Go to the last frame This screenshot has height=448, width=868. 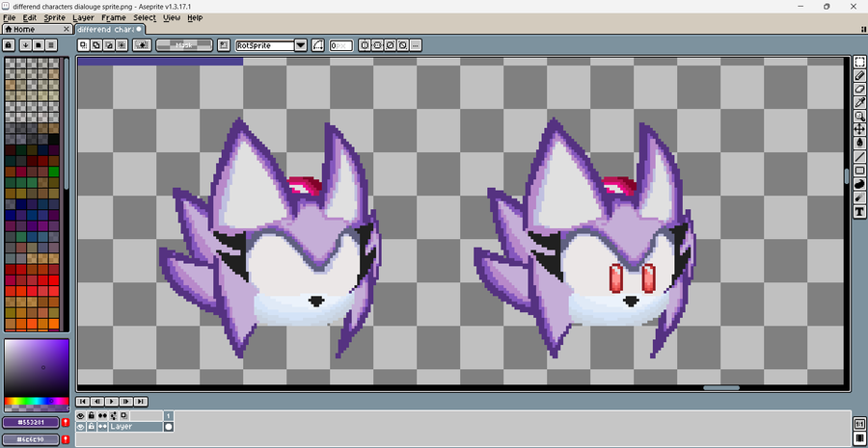pos(141,402)
